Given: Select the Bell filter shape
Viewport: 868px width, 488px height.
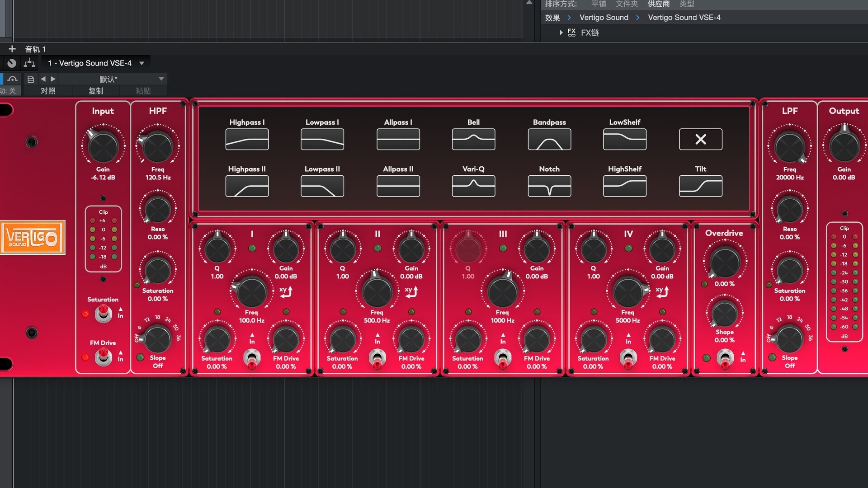Looking at the screenshot, I should 473,139.
